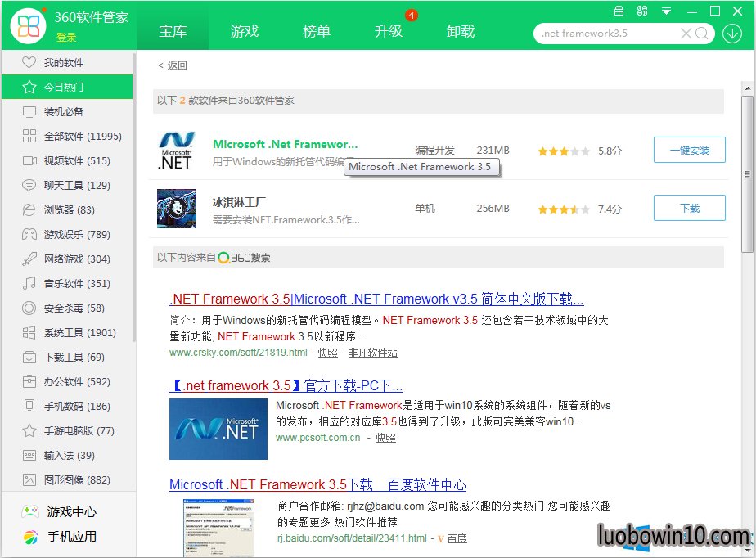Click the Microsoft .NET blue result thumbnail
The height and width of the screenshot is (558, 756).
(x=218, y=429)
